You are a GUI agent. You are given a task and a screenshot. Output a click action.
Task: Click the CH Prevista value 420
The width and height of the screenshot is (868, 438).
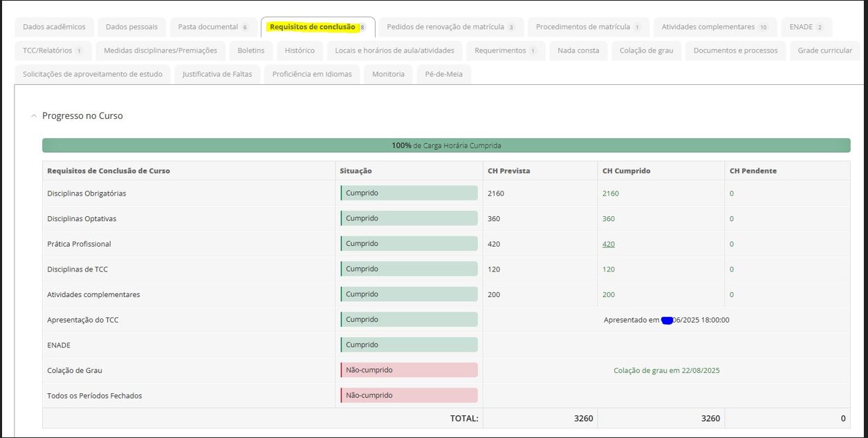(494, 244)
